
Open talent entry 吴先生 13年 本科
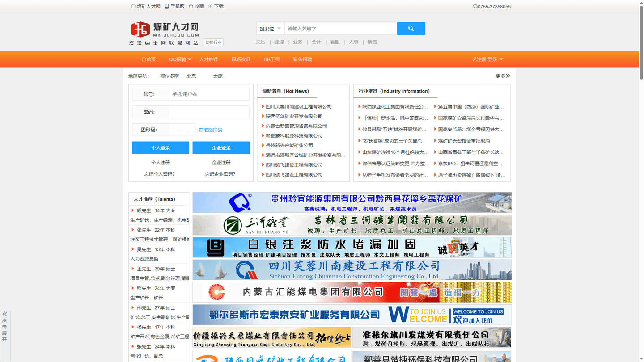tap(156, 249)
